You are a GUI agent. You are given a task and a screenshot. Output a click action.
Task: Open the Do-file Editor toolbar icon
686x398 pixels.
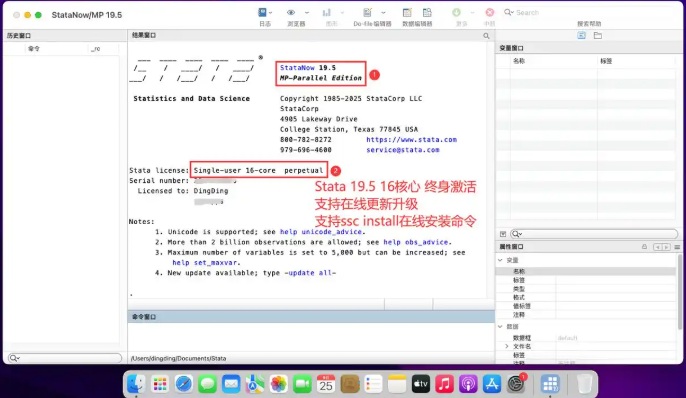coord(368,13)
